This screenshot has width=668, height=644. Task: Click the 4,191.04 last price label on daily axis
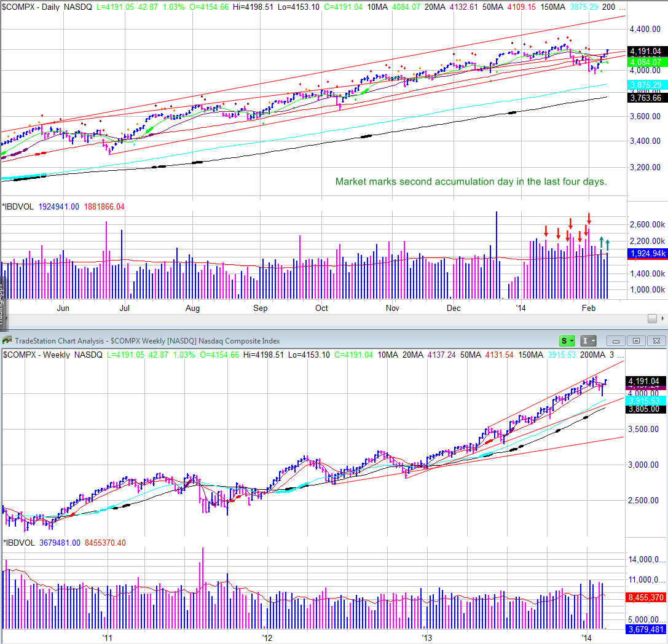(x=646, y=52)
